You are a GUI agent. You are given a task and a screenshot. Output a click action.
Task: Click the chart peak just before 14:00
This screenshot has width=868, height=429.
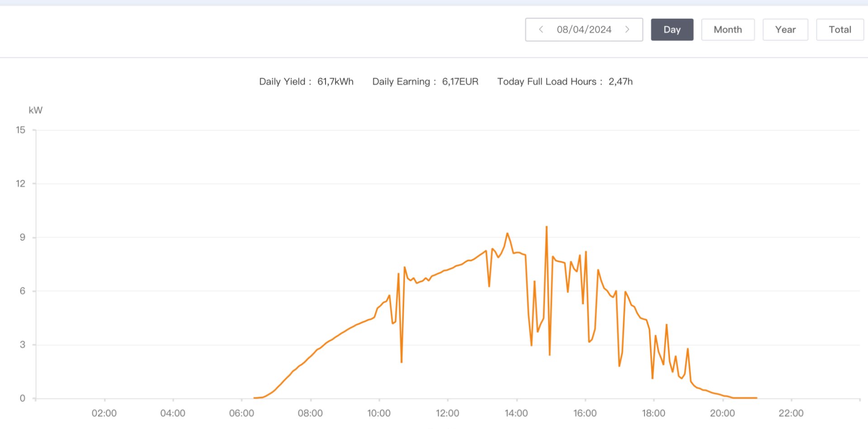(x=507, y=234)
